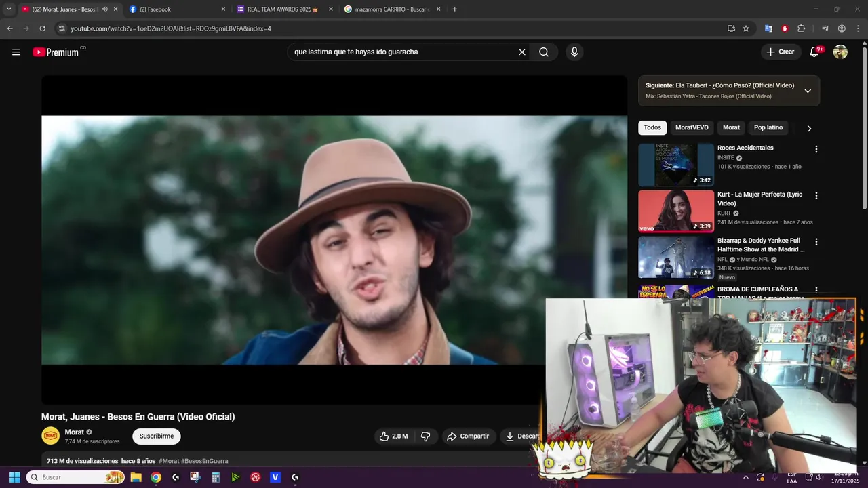
Task: Install the page as app from address bar
Action: tap(731, 28)
